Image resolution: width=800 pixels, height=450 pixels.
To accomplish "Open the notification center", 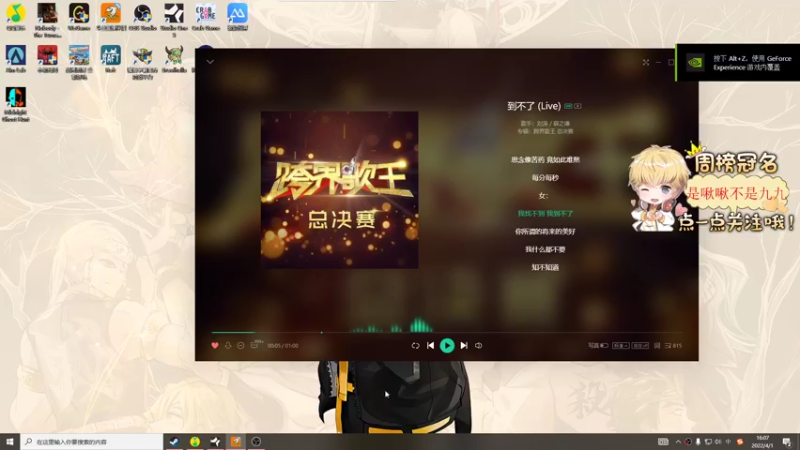I will point(787,442).
